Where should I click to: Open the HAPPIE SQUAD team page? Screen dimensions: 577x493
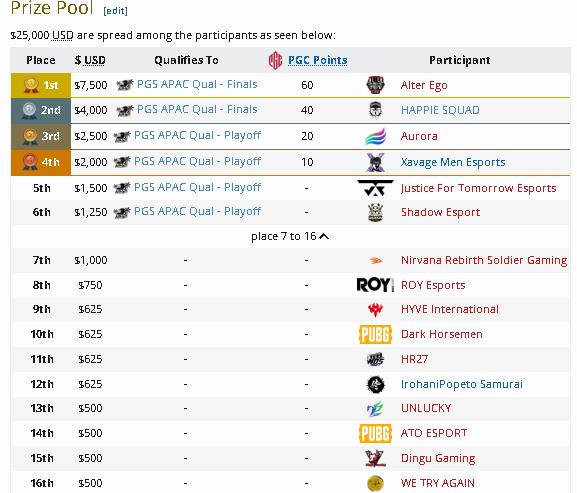(440, 110)
